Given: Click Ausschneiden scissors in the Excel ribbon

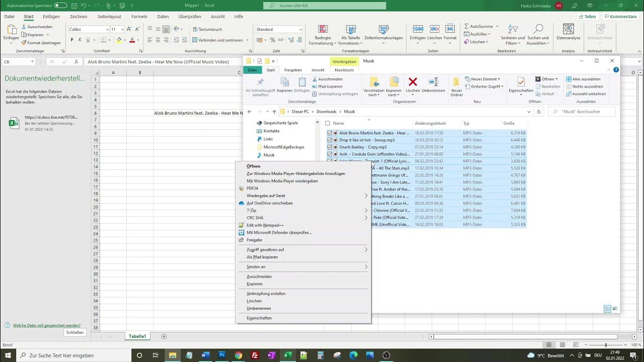Looking at the screenshot, I should coord(37,27).
